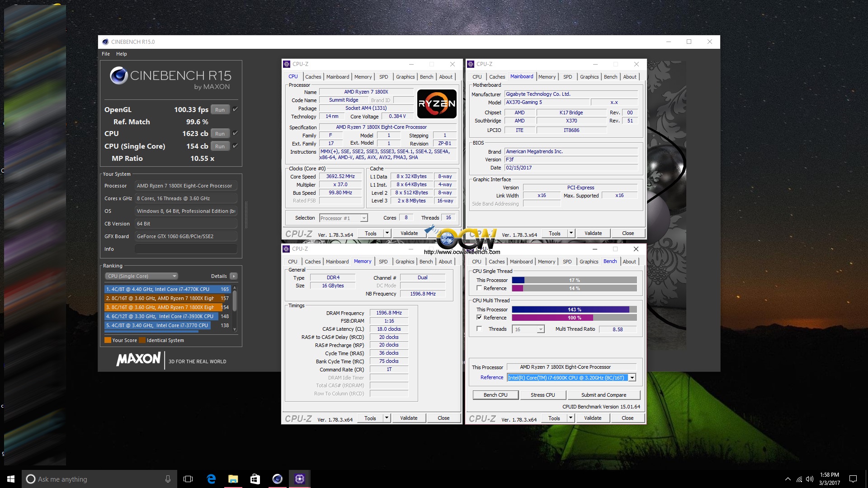
Task: Click Validate in the Mainboard window
Action: 593,233
